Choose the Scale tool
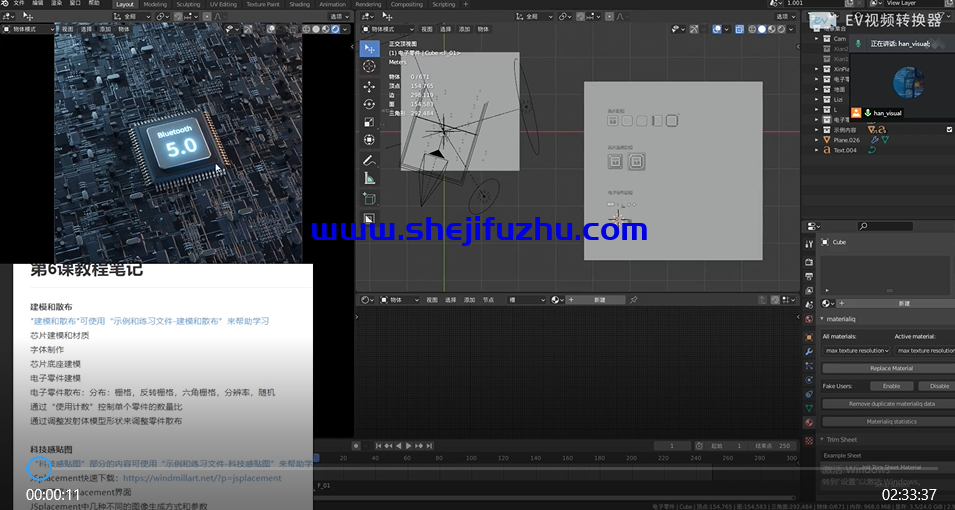The image size is (955, 510). (369, 122)
